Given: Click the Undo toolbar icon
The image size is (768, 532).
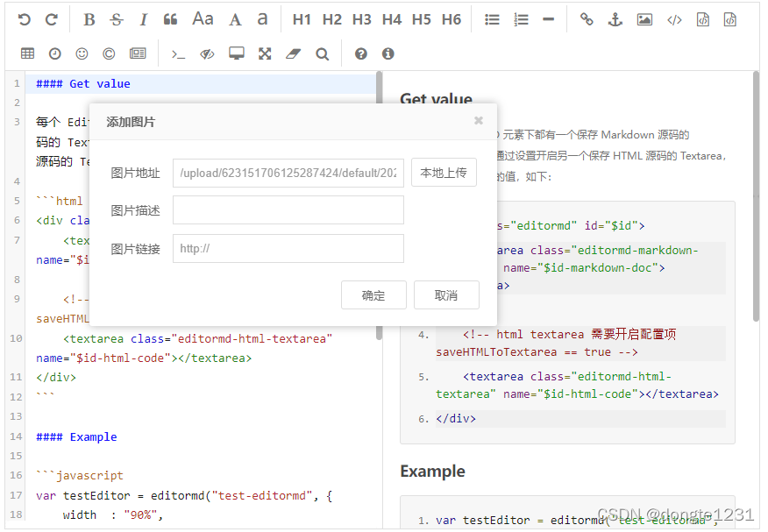Looking at the screenshot, I should pos(24,19).
